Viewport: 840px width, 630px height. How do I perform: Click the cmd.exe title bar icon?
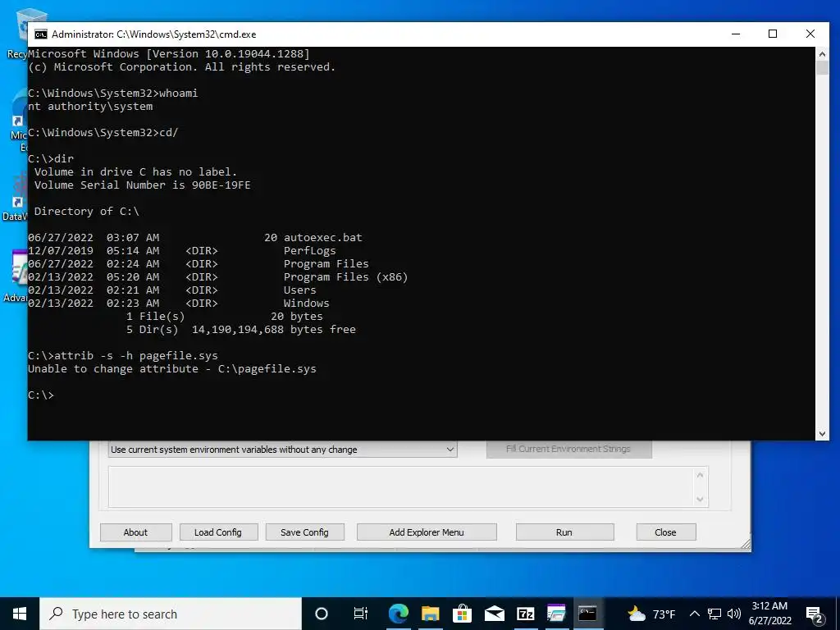coord(41,34)
